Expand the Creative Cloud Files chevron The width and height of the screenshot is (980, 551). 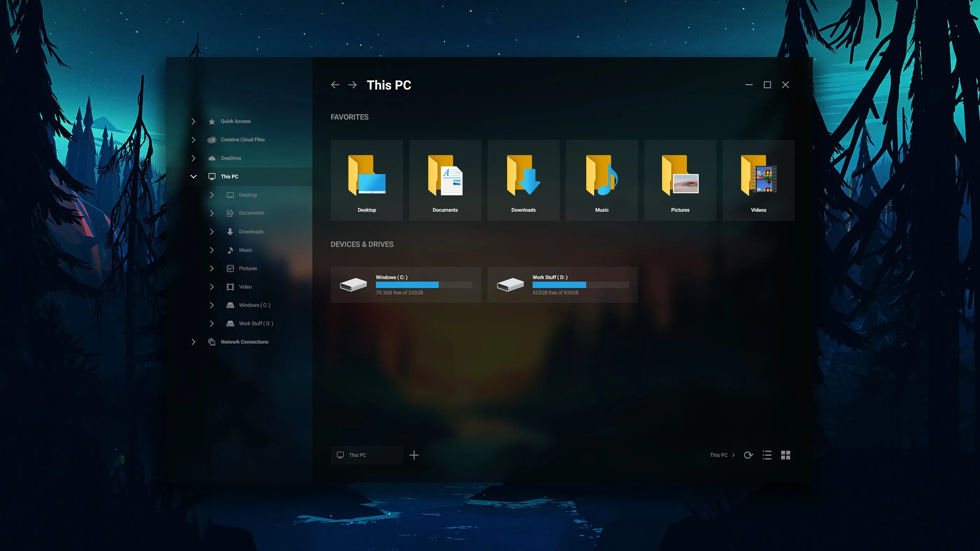[x=193, y=140]
